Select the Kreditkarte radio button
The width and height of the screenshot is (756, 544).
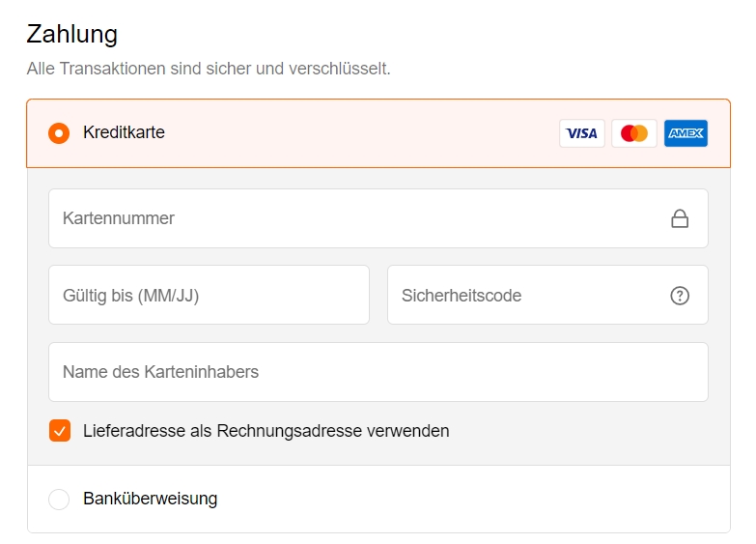click(59, 133)
